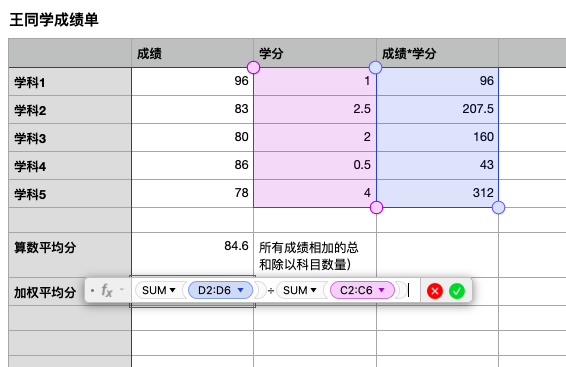Select the 王同学成绩单 table title
Screen dimensions: 566x367
click(54, 19)
